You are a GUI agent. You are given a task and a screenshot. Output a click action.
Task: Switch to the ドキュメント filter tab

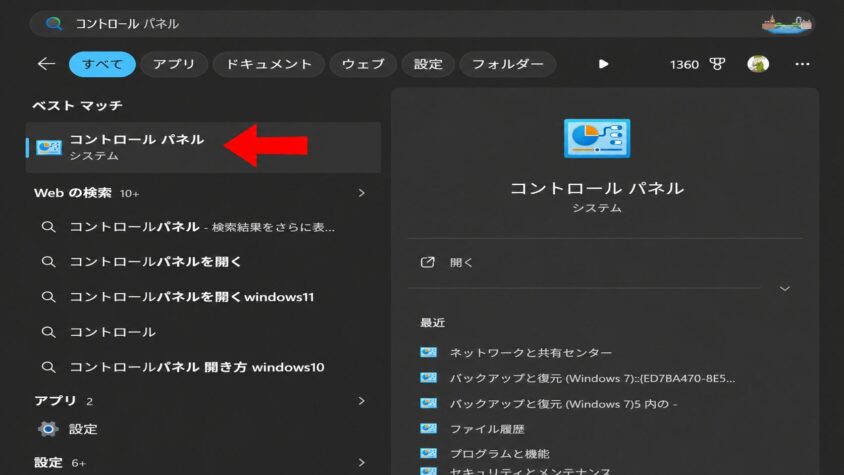[269, 64]
